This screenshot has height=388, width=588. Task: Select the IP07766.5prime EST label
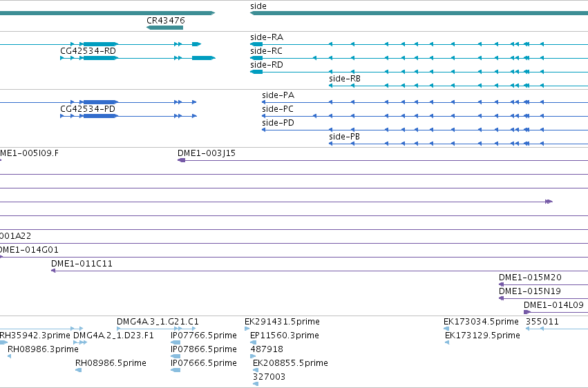(204, 336)
